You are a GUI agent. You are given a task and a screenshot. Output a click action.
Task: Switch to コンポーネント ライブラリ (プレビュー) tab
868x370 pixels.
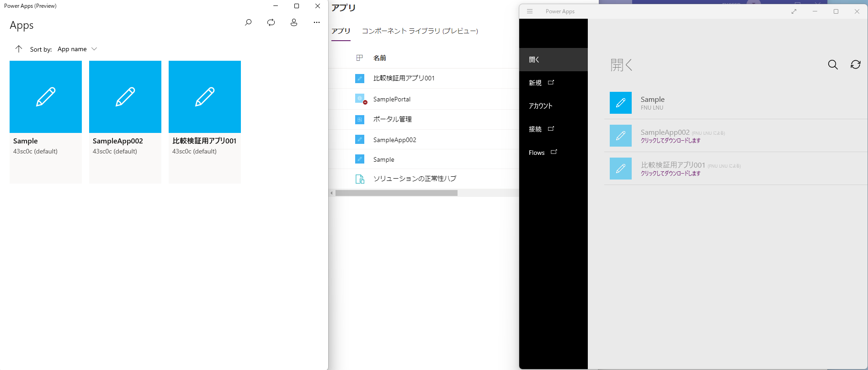click(420, 31)
